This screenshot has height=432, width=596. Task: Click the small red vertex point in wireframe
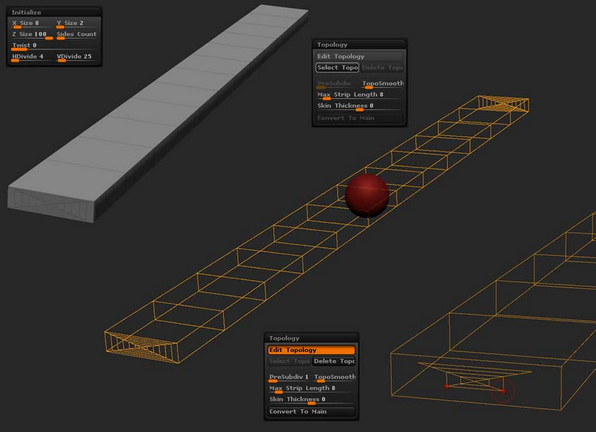coord(447,386)
